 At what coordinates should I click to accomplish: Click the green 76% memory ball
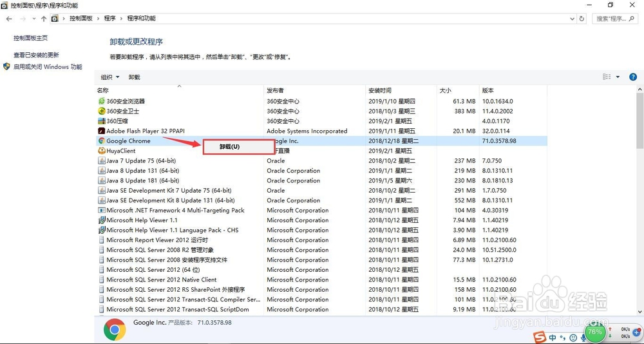(x=594, y=332)
